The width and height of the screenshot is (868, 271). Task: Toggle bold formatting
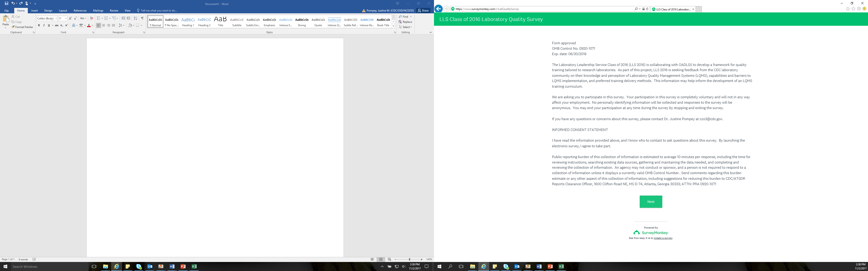coord(39,26)
